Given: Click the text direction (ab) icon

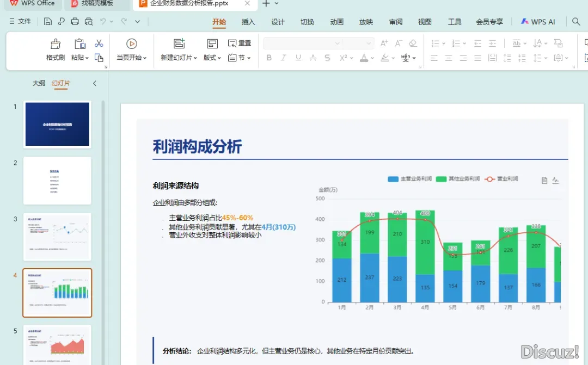Looking at the screenshot, I should click(x=516, y=44).
